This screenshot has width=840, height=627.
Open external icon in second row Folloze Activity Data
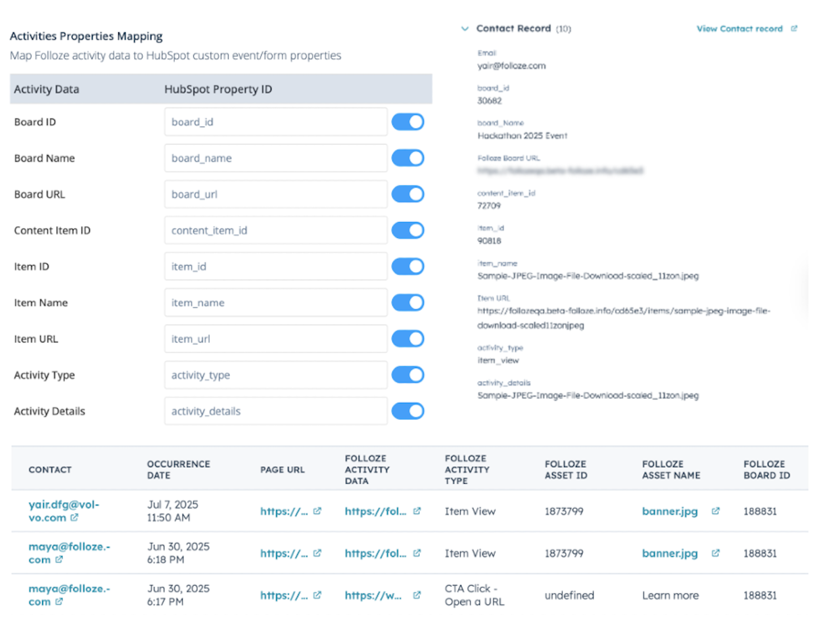coord(417,553)
